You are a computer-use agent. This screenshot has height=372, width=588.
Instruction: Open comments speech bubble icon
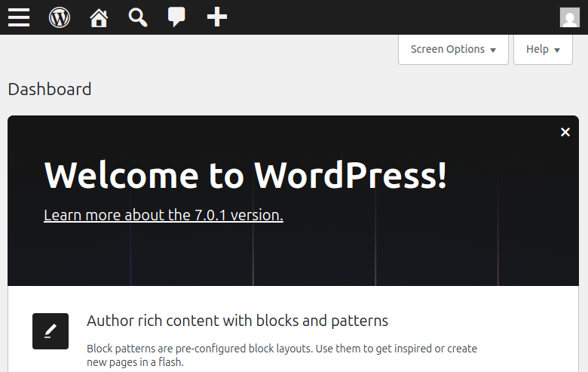coord(176,17)
